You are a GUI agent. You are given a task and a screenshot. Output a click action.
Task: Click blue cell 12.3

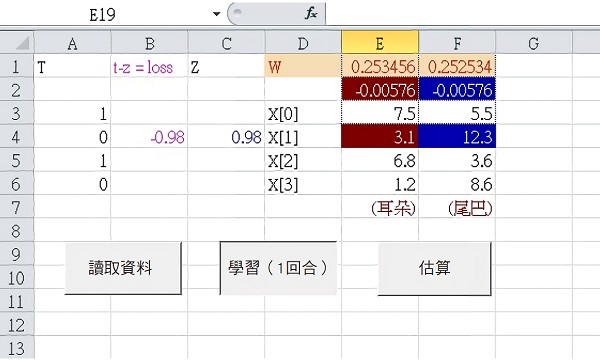[x=457, y=137]
